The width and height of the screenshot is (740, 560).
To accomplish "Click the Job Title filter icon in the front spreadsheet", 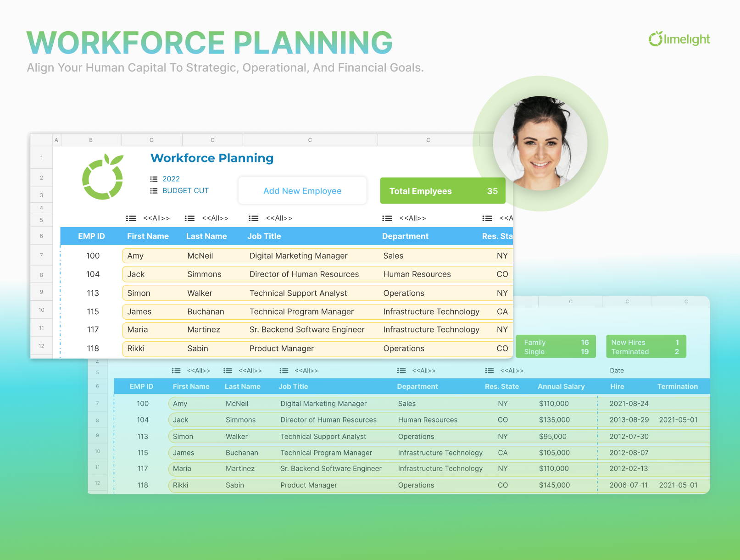I will 253,218.
